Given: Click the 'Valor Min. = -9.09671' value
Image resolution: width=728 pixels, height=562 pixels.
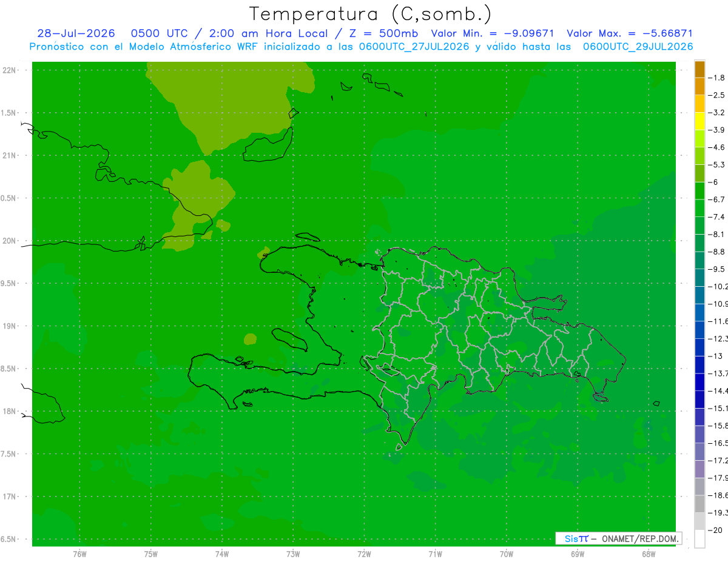Looking at the screenshot, I should [492, 33].
